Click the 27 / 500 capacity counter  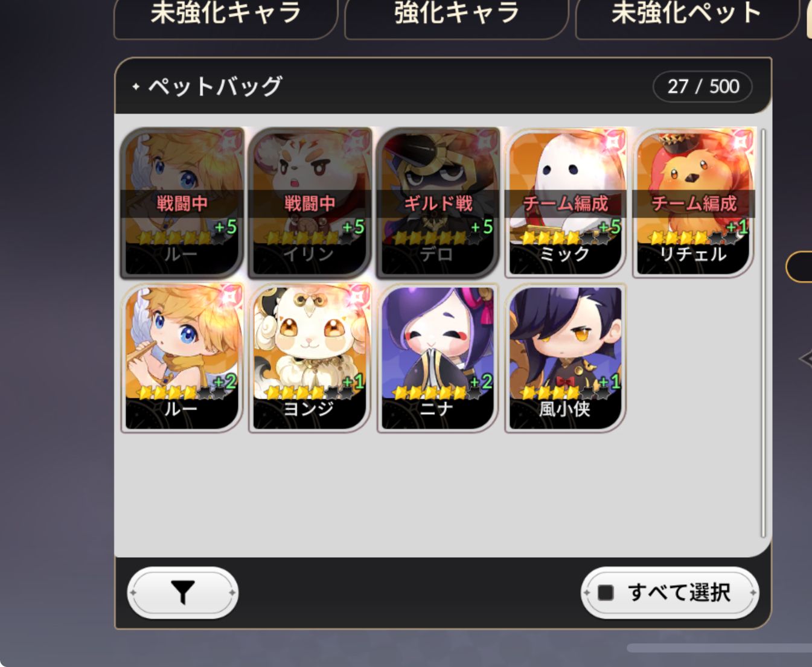point(703,86)
